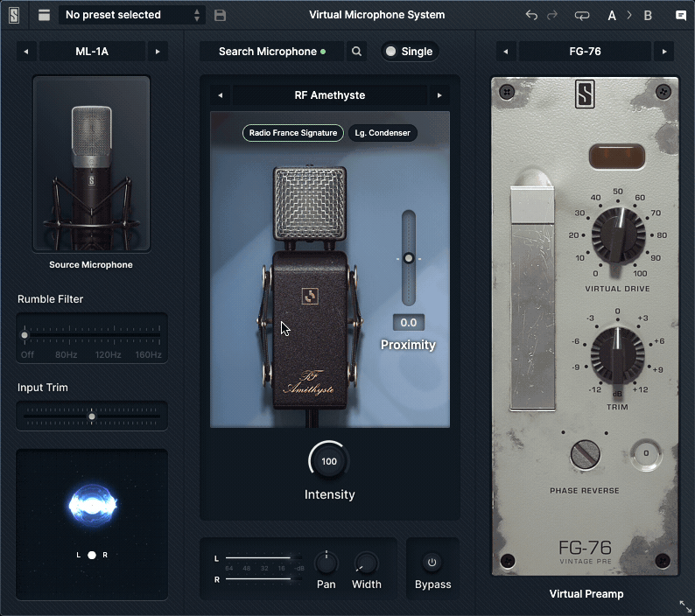Click the Slate Digital logo icon
Viewport: 695px width, 616px height.
(14, 15)
